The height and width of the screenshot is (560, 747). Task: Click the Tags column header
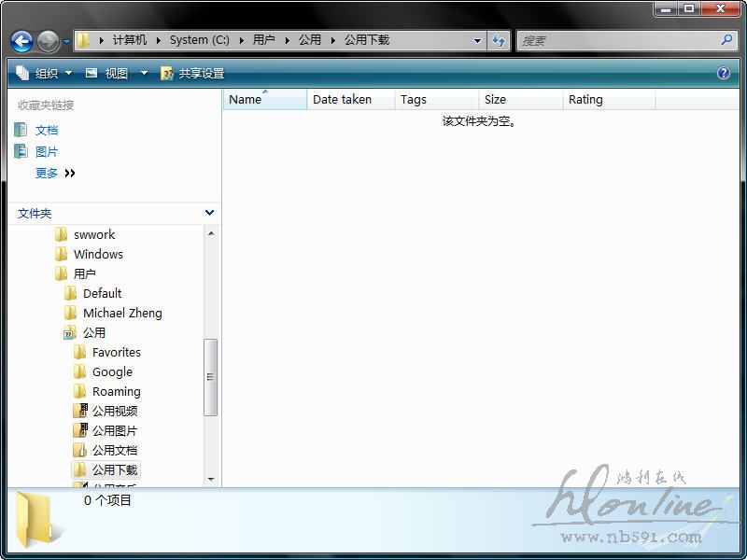[436, 100]
